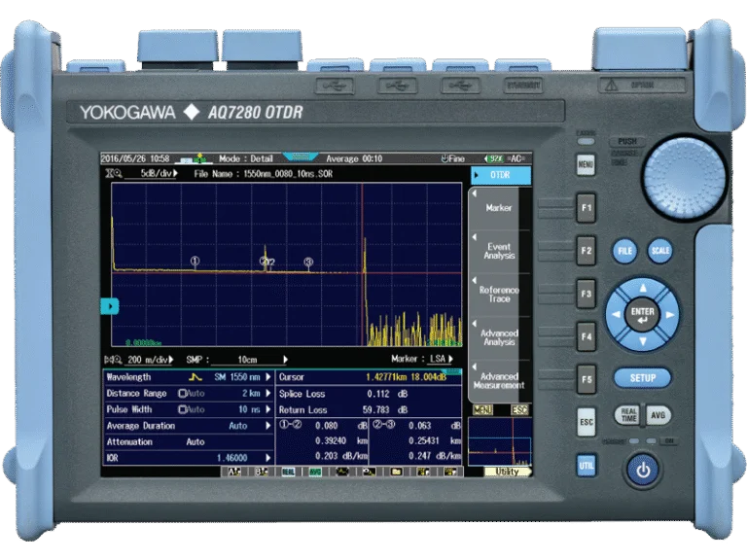Click the trace overview thumbnail
Screen dimensions: 747x560
click(x=499, y=441)
